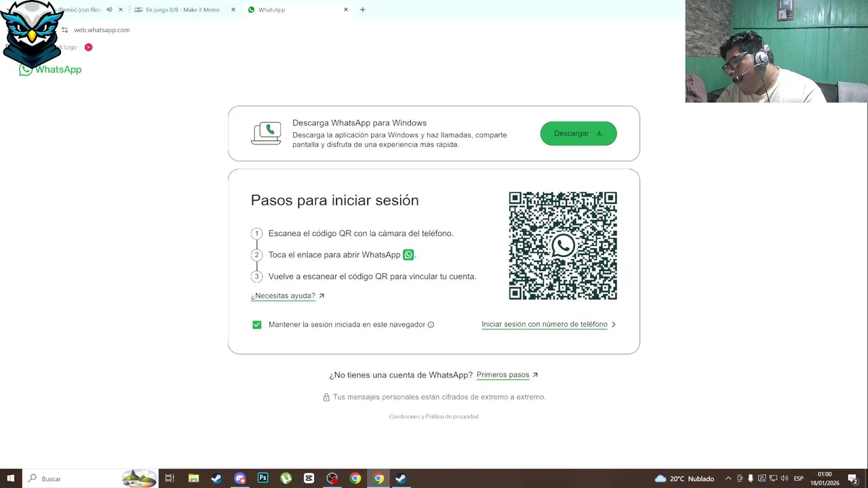The image size is (868, 488).
Task: Toggle 'Mantener la sesión iniciada' checkbox
Action: [x=257, y=325]
